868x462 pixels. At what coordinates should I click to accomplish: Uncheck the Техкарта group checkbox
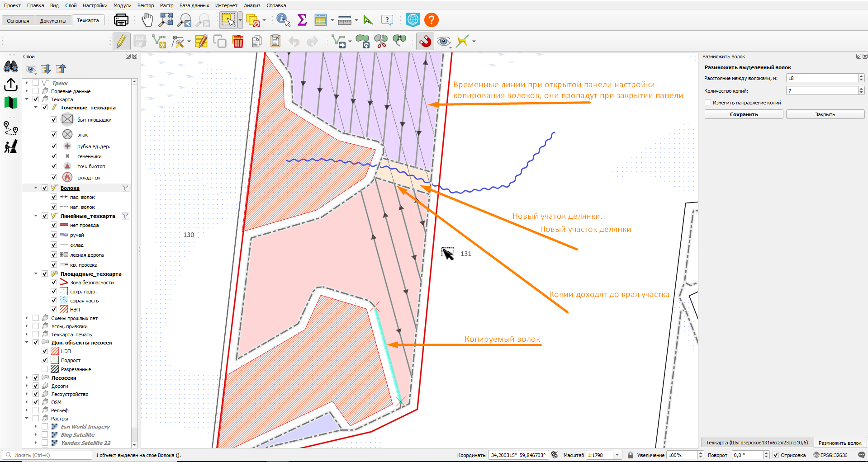pos(36,99)
